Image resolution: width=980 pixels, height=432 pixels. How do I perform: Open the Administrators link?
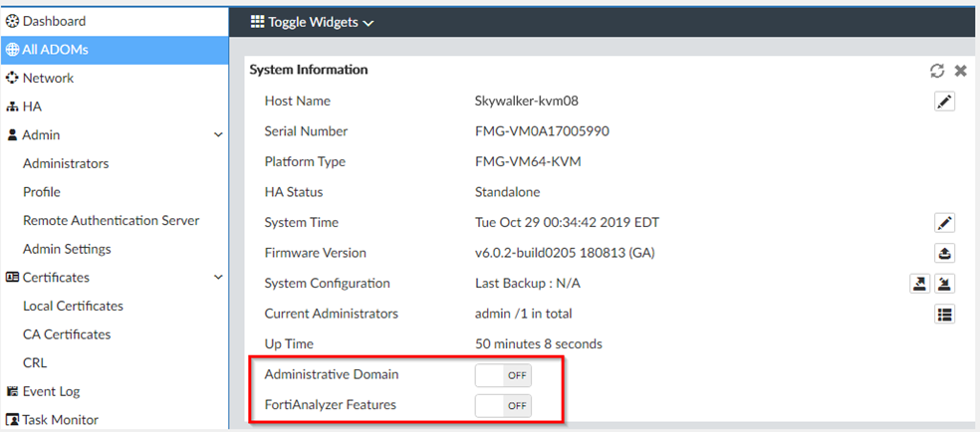coord(66,163)
